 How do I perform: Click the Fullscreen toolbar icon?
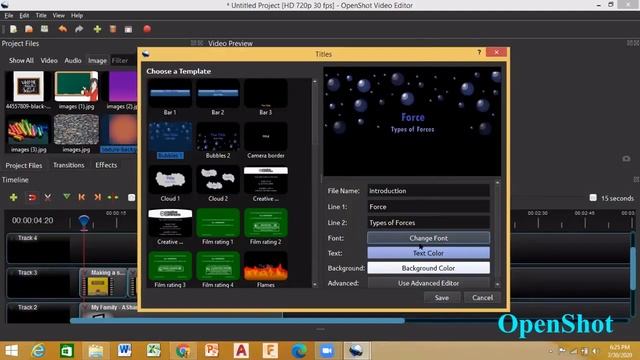point(129,29)
